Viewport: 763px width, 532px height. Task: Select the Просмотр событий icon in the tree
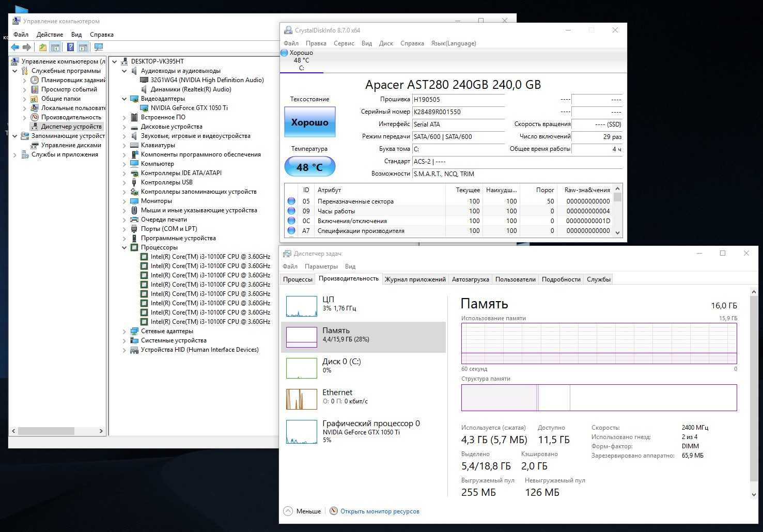(35, 89)
